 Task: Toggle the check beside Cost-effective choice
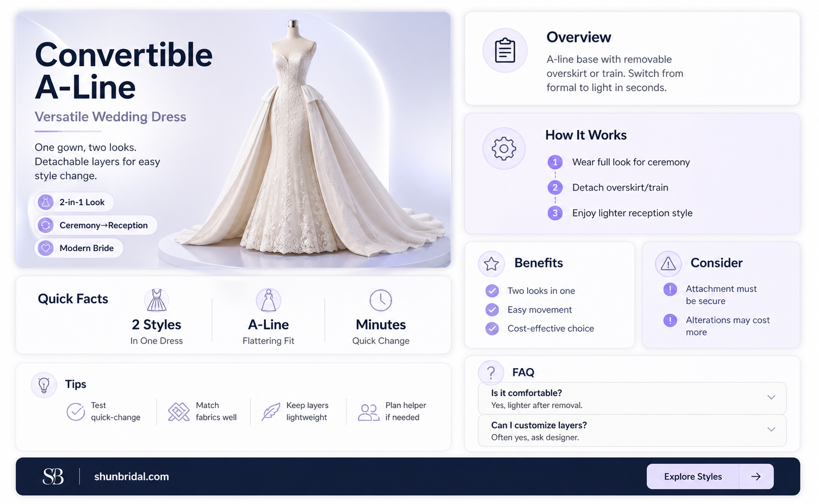pyautogui.click(x=492, y=328)
